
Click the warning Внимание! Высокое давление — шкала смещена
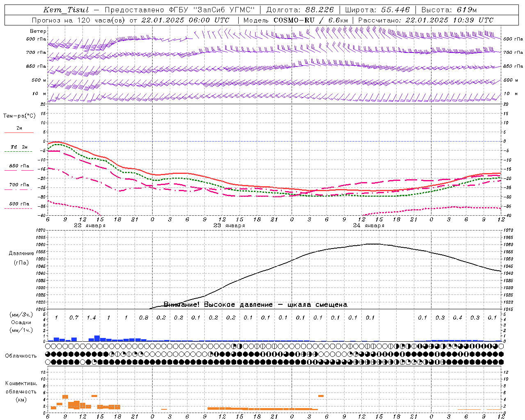click(255, 305)
